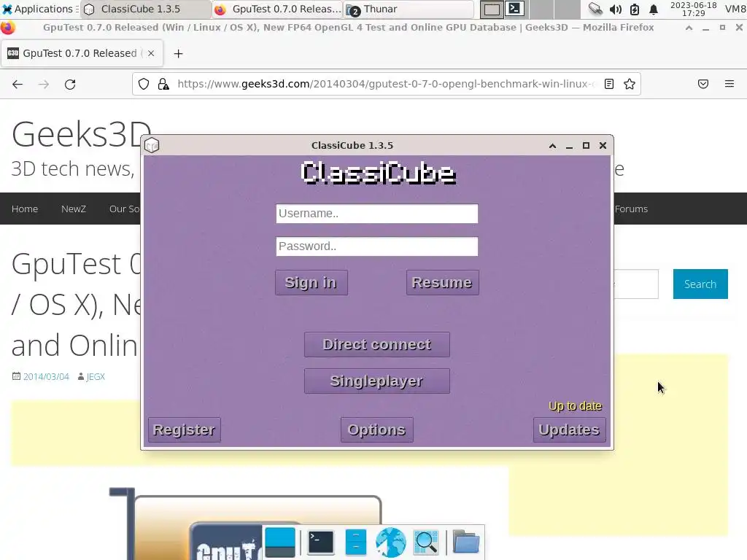Open the Firefox hamburger menu
Viewport: 747px width, 560px height.
[x=729, y=84]
